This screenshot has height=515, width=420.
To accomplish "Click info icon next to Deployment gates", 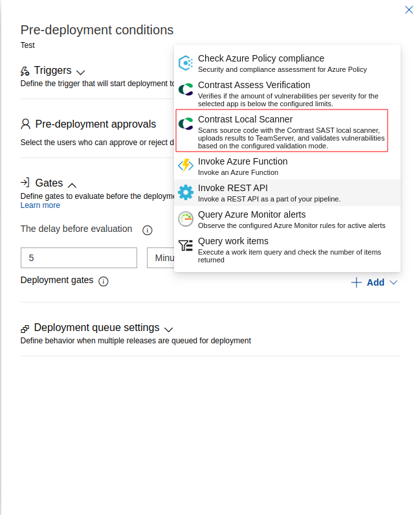I will click(104, 281).
